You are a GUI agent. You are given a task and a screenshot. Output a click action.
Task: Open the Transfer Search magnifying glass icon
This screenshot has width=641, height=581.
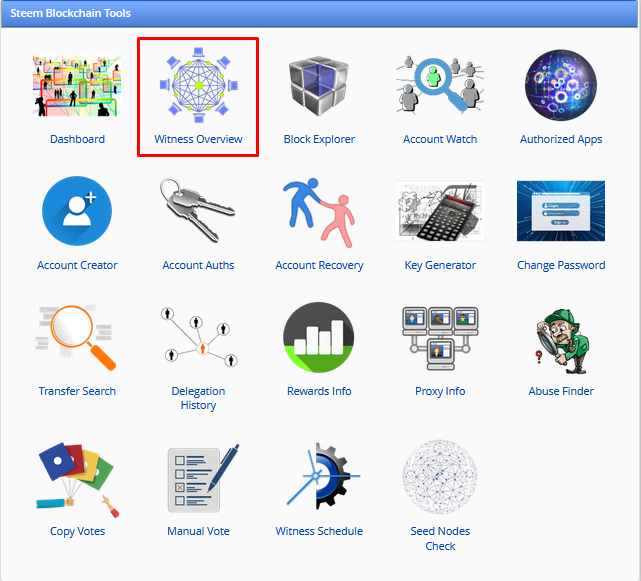coord(76,337)
